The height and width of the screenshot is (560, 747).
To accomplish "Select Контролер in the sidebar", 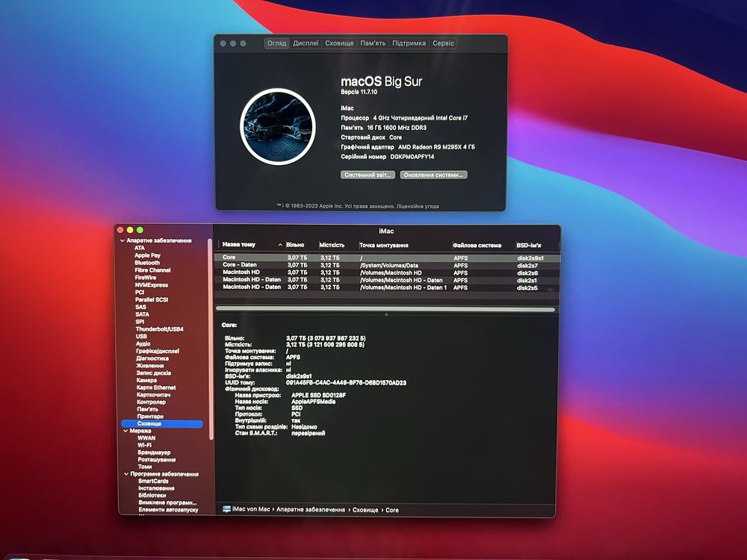I will pos(152,402).
